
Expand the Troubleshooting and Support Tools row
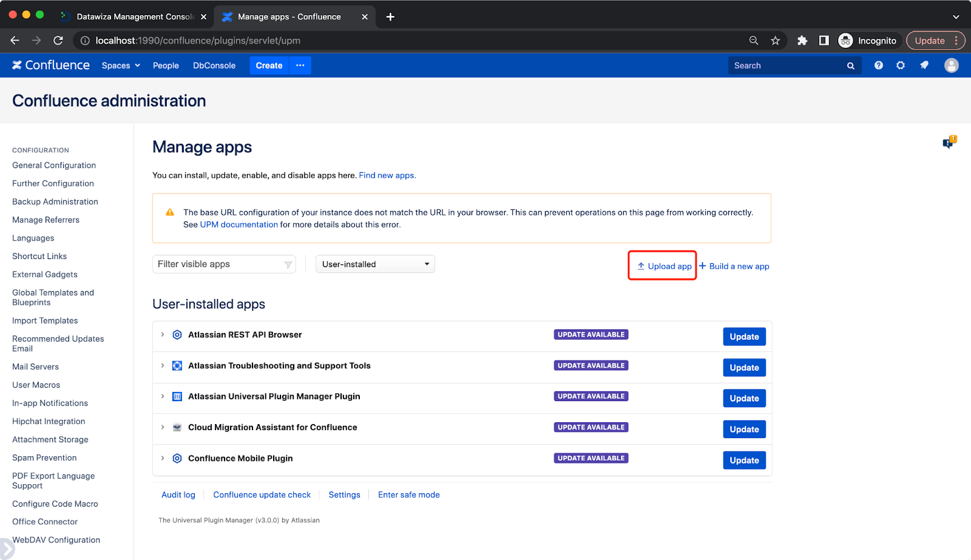[163, 366]
